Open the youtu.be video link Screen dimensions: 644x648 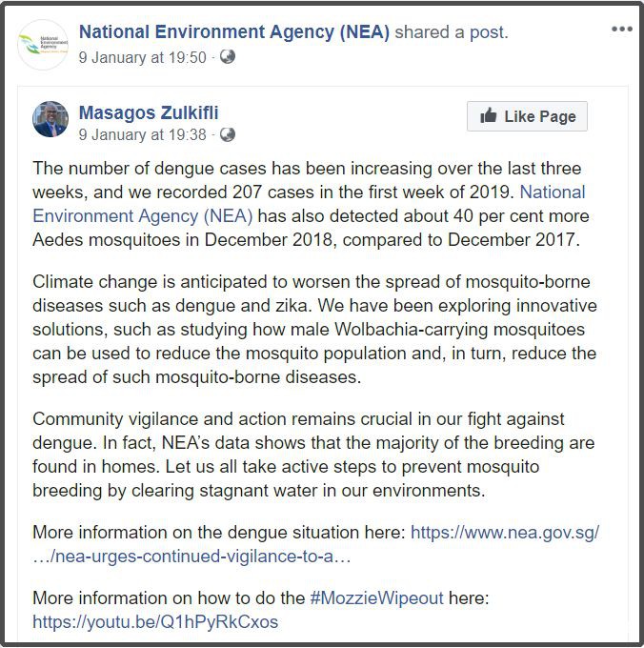154,622
